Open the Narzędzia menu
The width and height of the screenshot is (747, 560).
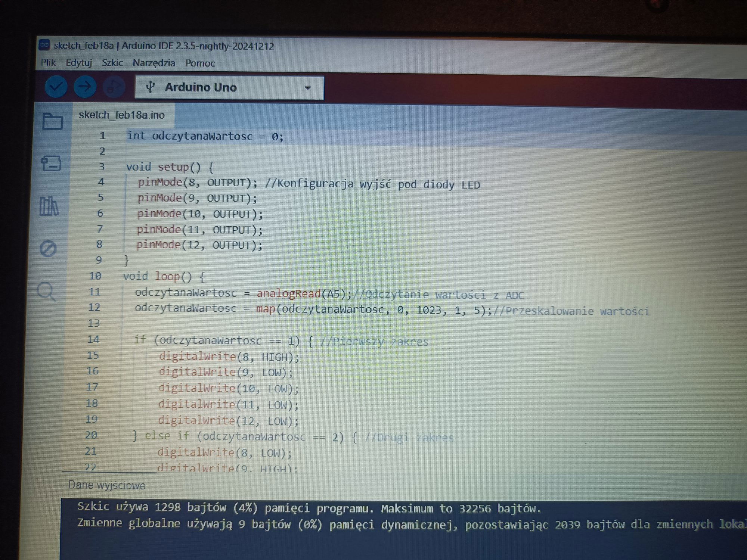coord(154,63)
